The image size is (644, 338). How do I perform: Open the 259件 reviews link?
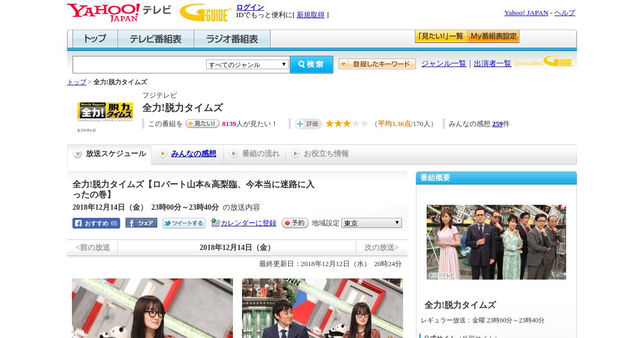coord(497,124)
